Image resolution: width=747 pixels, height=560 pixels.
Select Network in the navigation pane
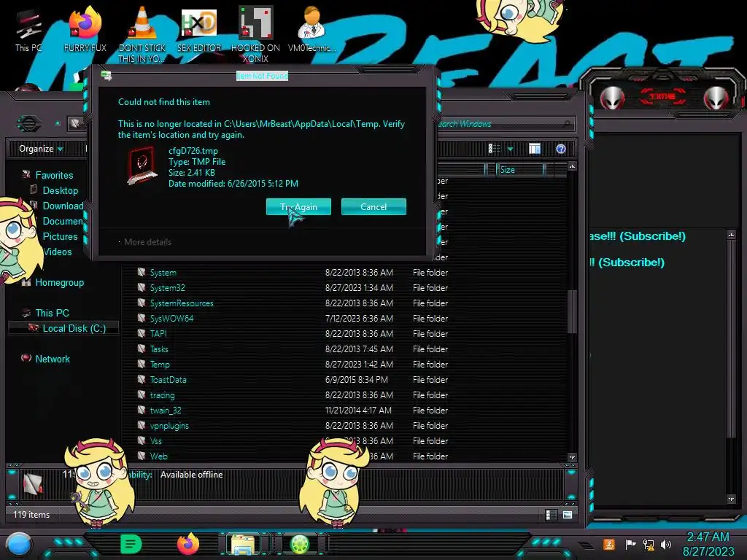[53, 359]
